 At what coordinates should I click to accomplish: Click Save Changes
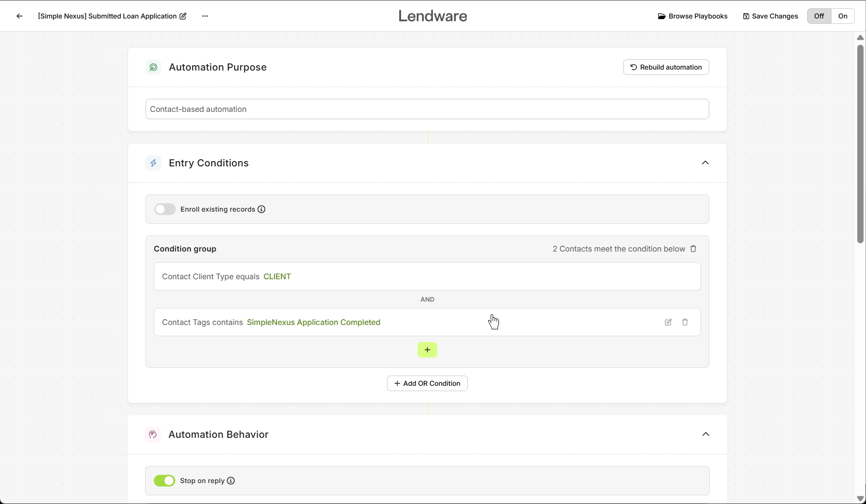pos(770,16)
